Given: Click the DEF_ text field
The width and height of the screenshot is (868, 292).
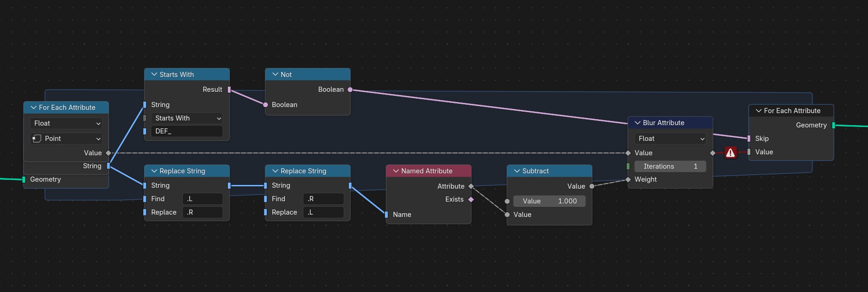Looking at the screenshot, I should click(x=187, y=131).
